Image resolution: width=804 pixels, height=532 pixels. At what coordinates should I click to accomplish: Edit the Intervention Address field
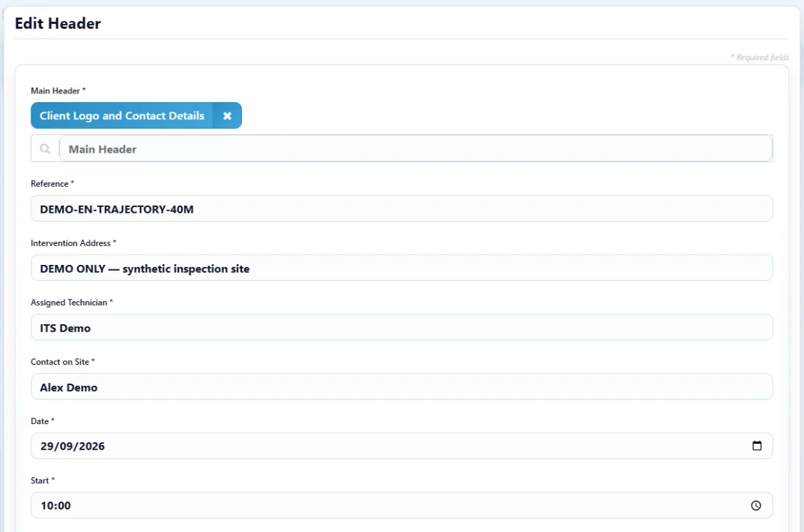401,268
